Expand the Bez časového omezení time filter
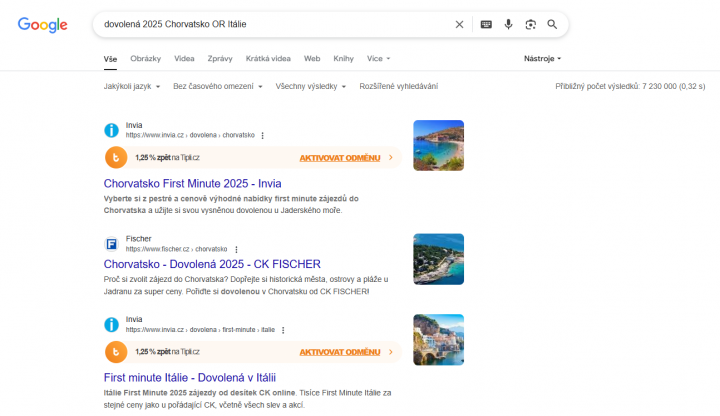This screenshot has height=416, width=720. (218, 86)
